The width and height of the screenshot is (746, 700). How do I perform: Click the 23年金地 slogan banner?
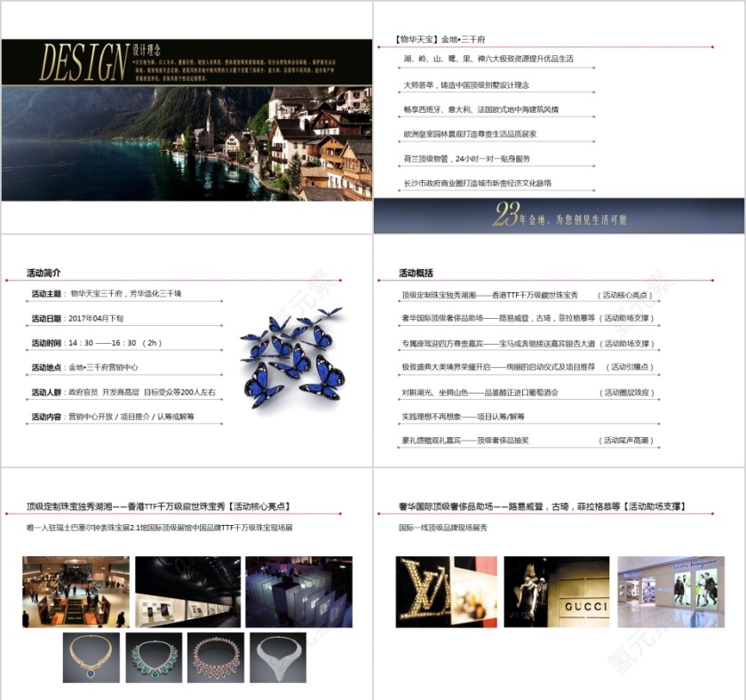tap(559, 216)
